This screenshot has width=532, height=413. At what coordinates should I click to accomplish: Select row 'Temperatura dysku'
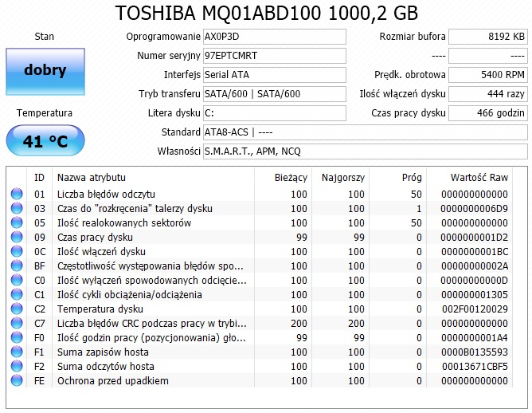click(260, 309)
